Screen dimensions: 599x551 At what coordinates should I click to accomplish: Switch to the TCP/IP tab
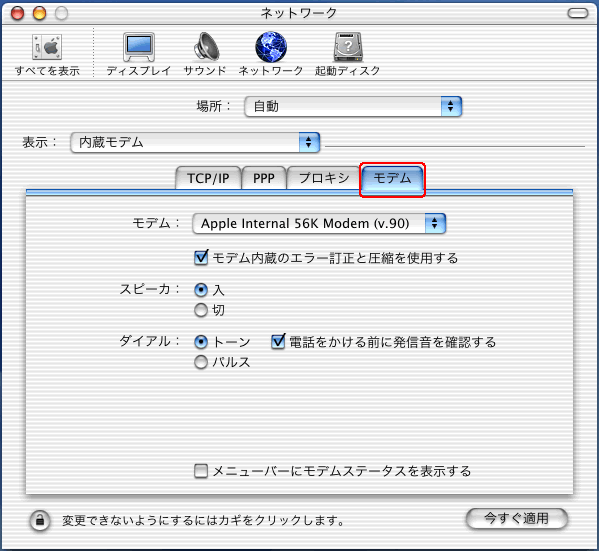pyautogui.click(x=208, y=178)
